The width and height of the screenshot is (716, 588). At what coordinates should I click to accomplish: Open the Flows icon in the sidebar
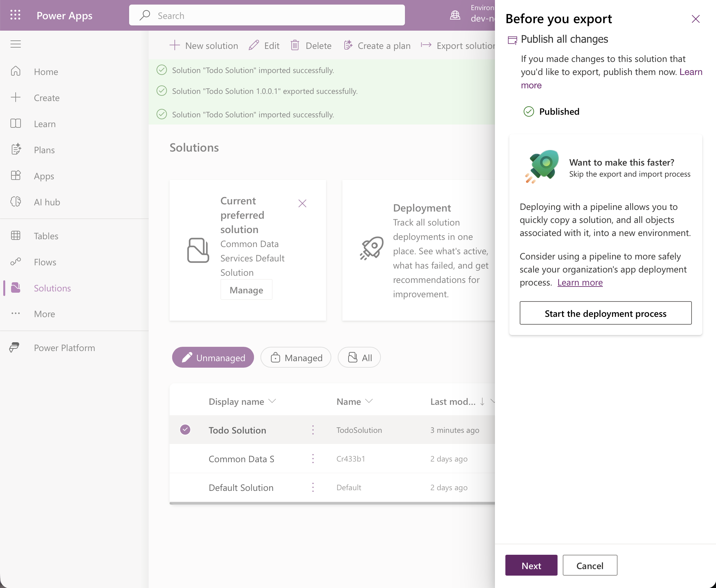click(16, 262)
